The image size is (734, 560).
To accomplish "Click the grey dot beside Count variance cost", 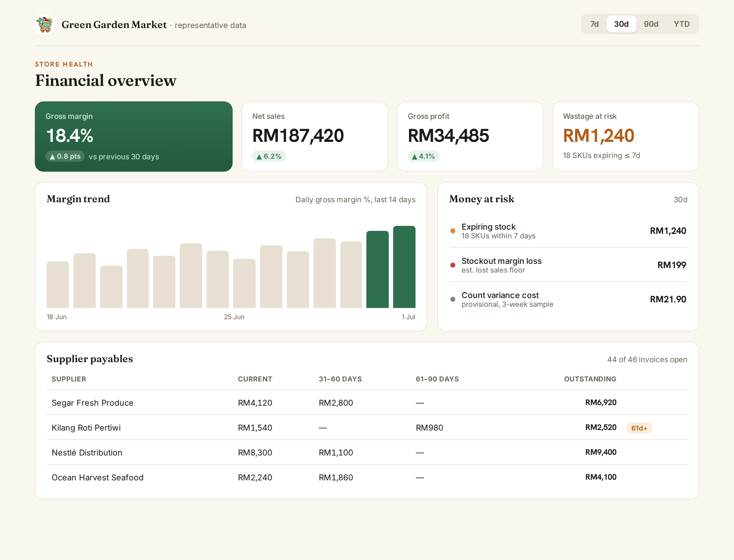I will [453, 299].
